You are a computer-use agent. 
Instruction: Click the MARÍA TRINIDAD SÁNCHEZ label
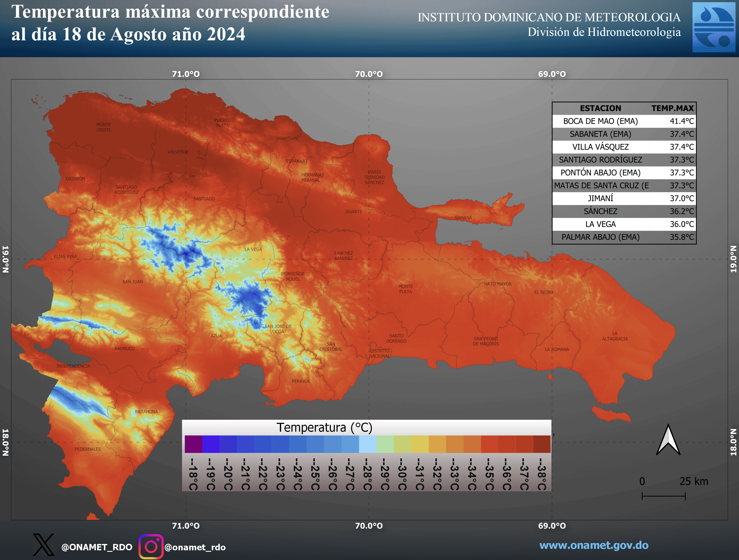374,177
